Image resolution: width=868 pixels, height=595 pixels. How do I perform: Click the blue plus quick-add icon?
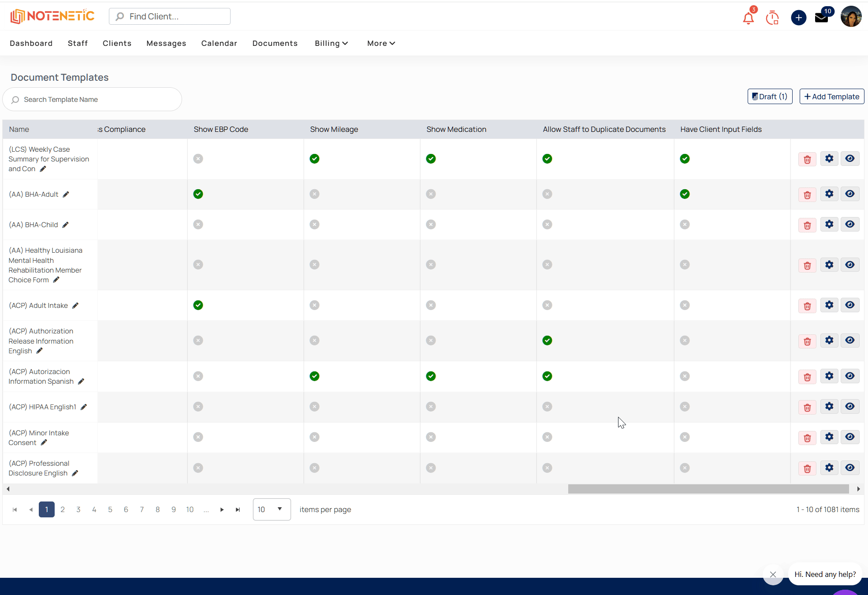[x=798, y=18]
